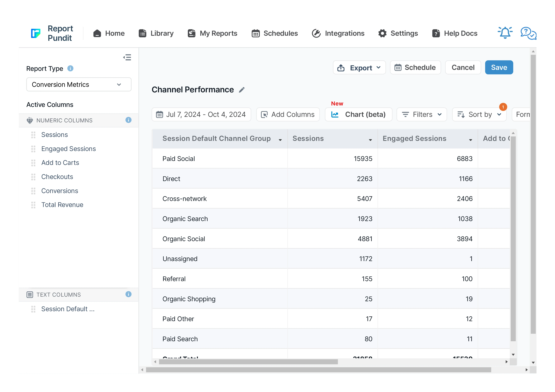Expand the Export dropdown
The height and width of the screenshot is (392, 555).
tap(359, 68)
